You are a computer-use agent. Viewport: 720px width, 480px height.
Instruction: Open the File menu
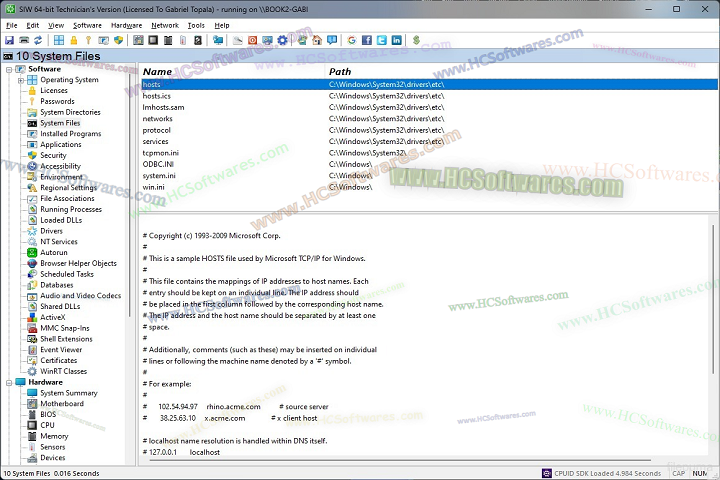(11, 25)
